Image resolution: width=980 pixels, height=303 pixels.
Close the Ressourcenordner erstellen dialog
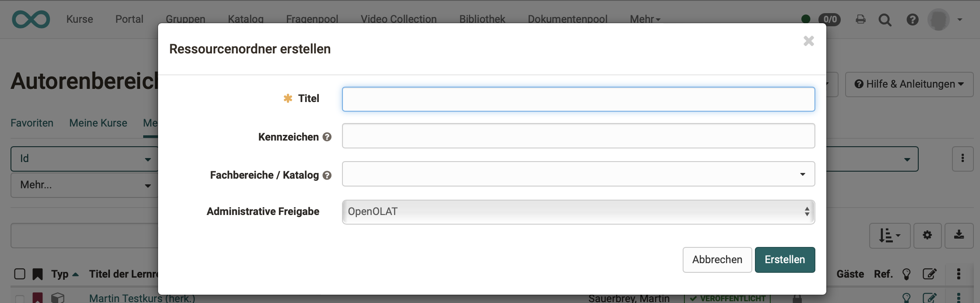(808, 41)
